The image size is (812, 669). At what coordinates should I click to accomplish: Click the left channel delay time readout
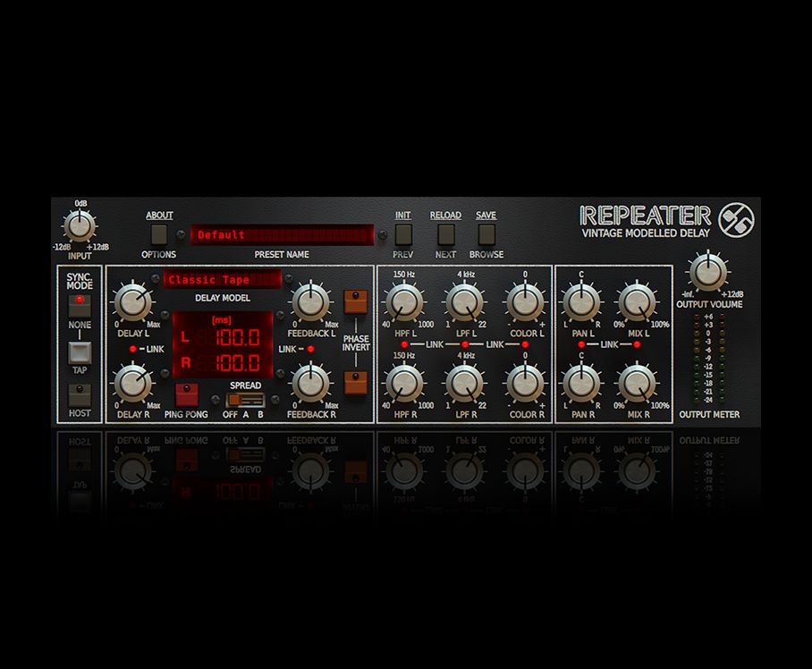[x=229, y=338]
